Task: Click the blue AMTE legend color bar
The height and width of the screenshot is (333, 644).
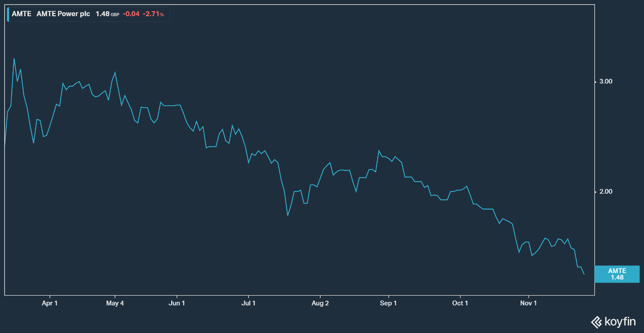Action: tap(8, 14)
